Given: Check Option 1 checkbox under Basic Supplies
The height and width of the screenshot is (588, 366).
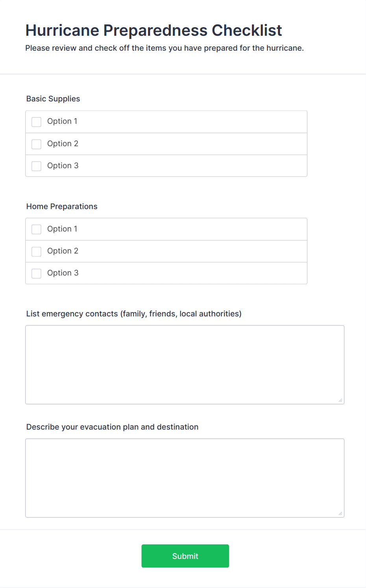Looking at the screenshot, I should [37, 122].
